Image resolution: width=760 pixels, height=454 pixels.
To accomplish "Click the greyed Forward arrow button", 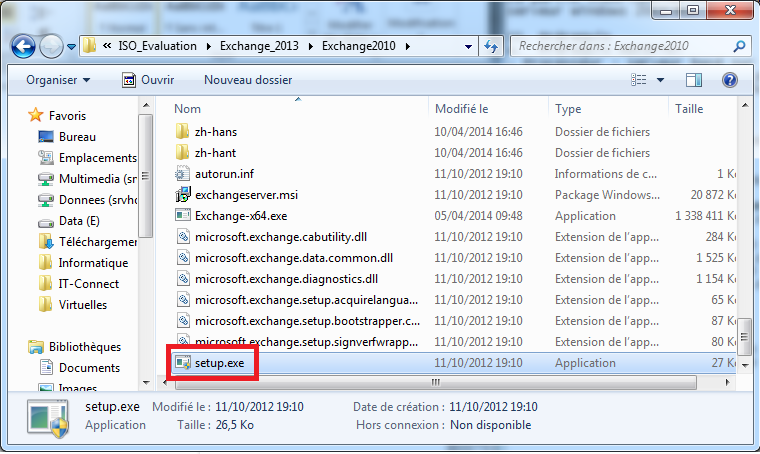I will pos(51,47).
